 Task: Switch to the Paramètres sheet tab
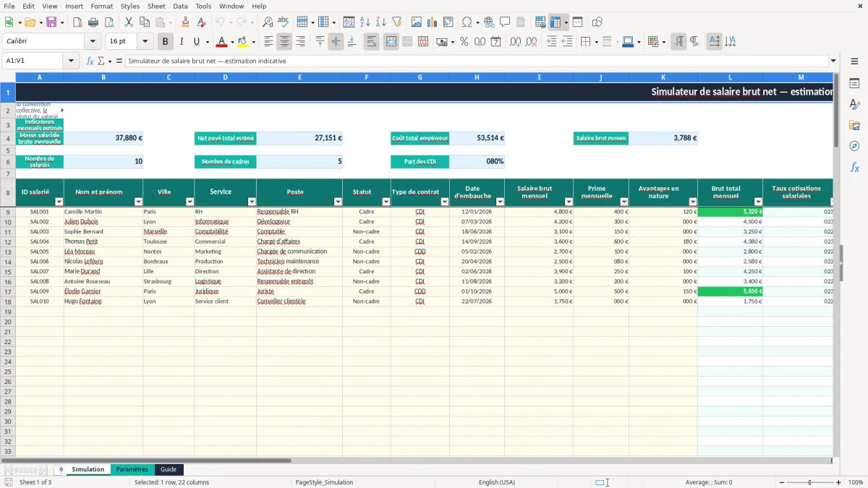point(132,469)
